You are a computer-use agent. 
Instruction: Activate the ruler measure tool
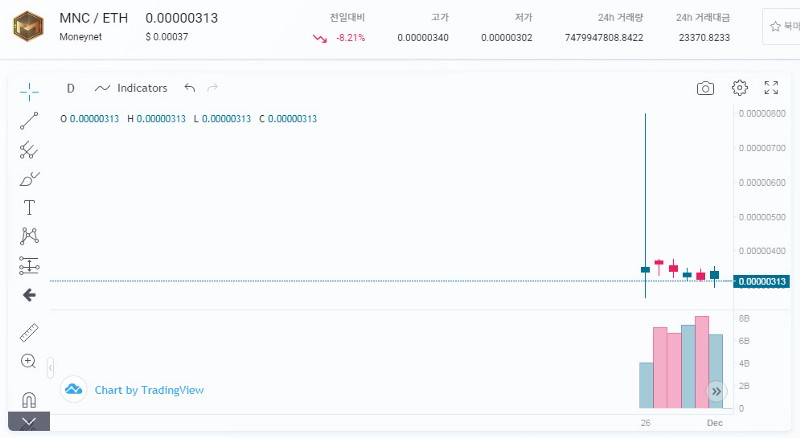click(29, 332)
